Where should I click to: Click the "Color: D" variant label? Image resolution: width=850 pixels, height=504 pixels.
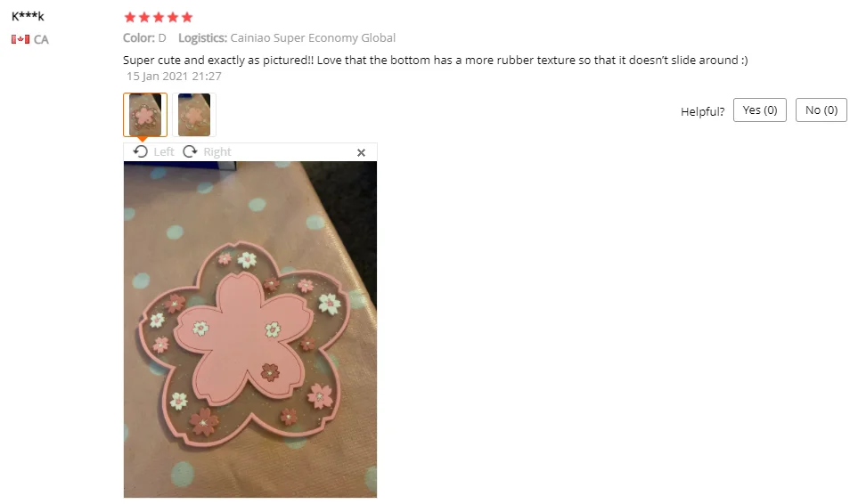[144, 38]
